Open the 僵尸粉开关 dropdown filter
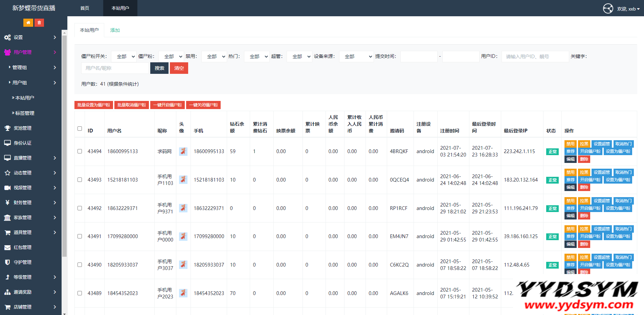The height and width of the screenshot is (315, 644). (x=124, y=57)
